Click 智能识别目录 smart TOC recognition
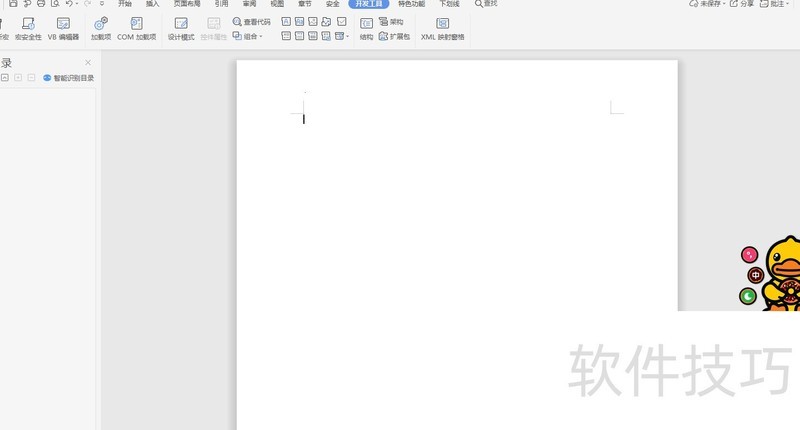 69,78
